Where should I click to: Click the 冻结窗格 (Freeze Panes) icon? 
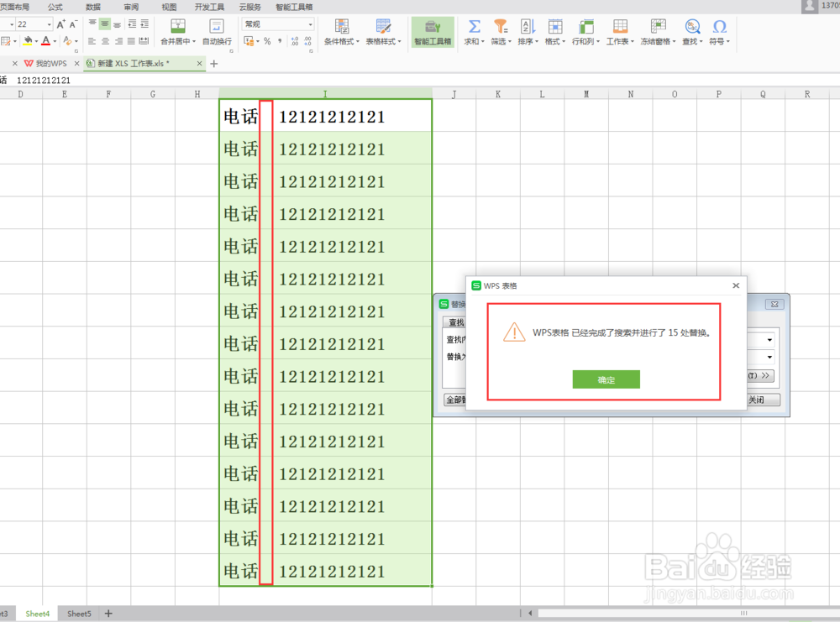coord(658,26)
